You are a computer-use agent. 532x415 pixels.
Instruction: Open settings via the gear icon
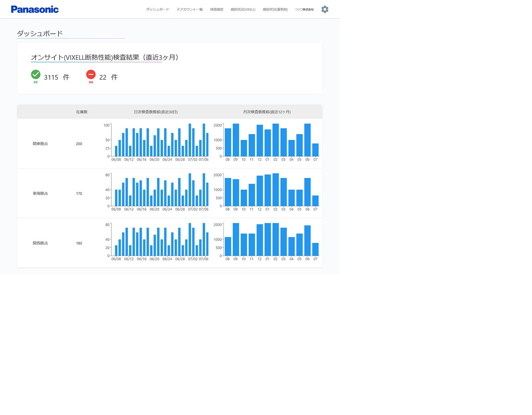pyautogui.click(x=325, y=9)
